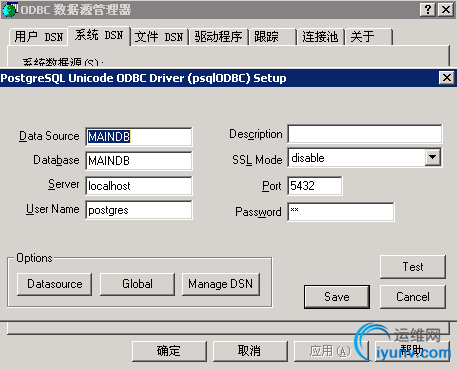Click the Database input field
The image size is (457, 369).
(x=139, y=161)
